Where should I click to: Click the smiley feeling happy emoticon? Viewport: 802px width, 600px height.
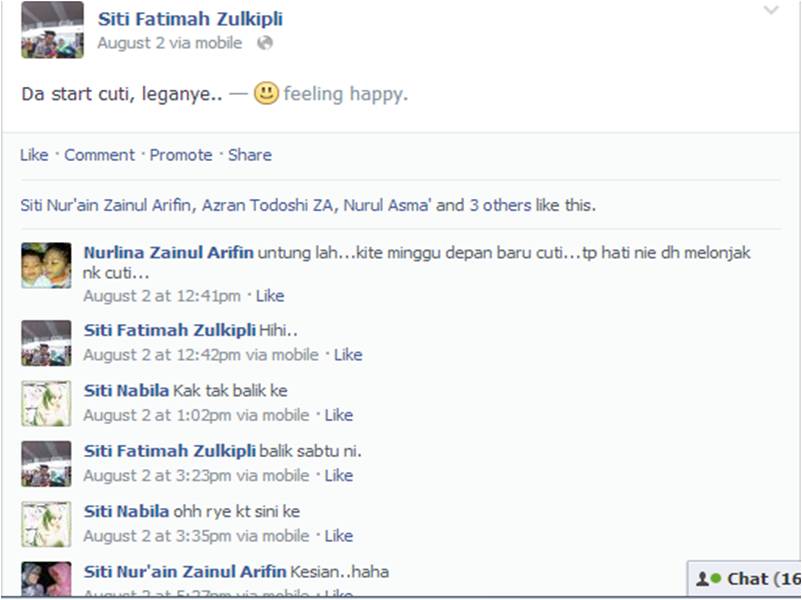pos(266,93)
